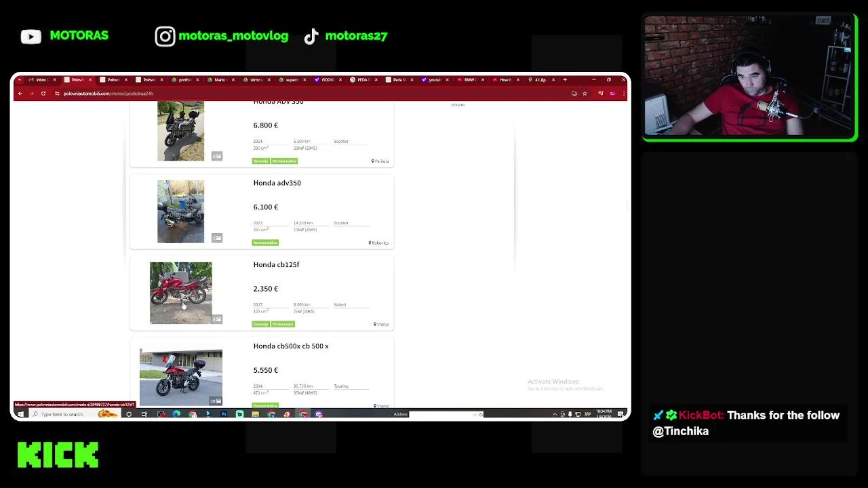Switch to the GOOGLE browser tab

point(328,80)
